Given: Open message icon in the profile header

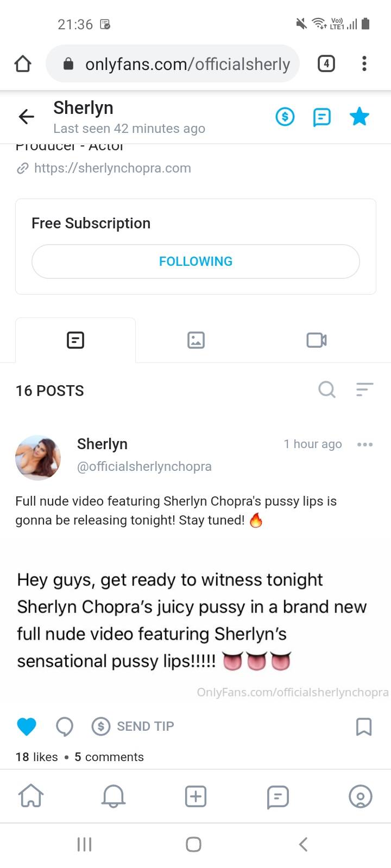Looking at the screenshot, I should [x=321, y=117].
